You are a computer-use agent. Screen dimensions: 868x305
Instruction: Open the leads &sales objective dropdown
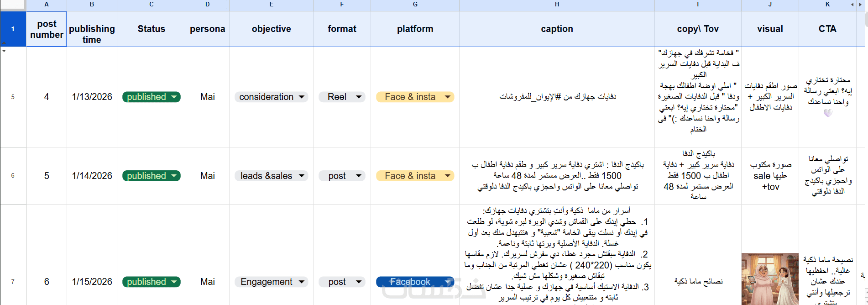pos(302,176)
